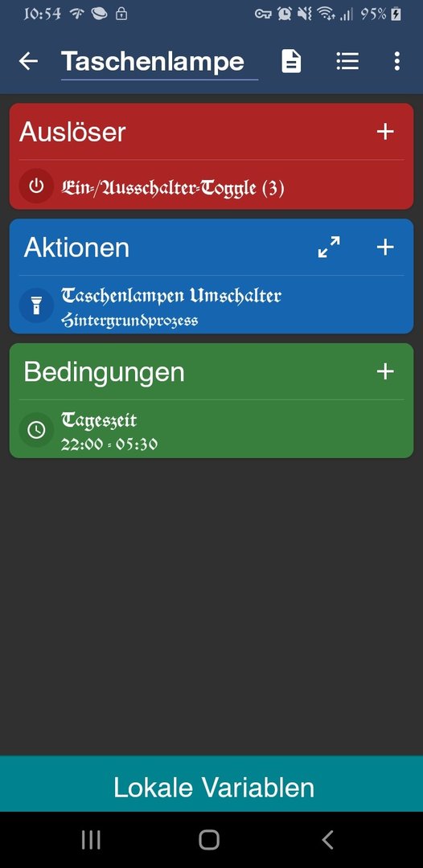The height and width of the screenshot is (868, 423).
Task: Tap the clock icon in Bedingungen
Action: [36, 429]
